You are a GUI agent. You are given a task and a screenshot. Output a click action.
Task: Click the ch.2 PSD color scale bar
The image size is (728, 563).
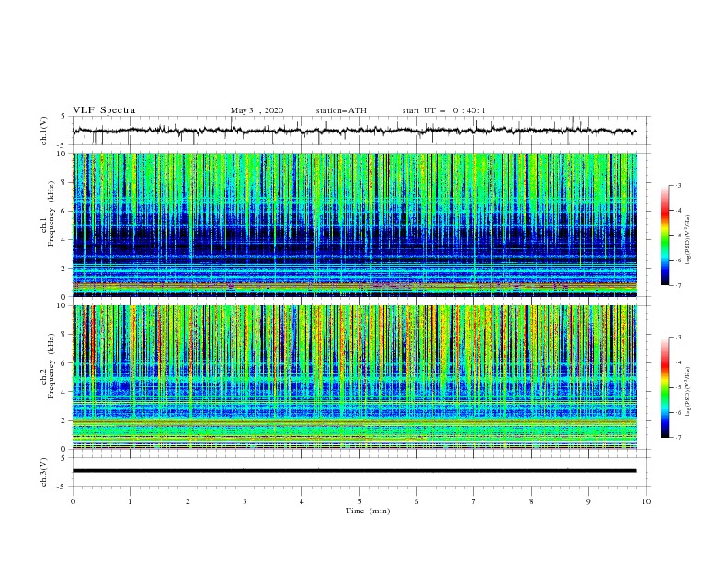pos(665,387)
